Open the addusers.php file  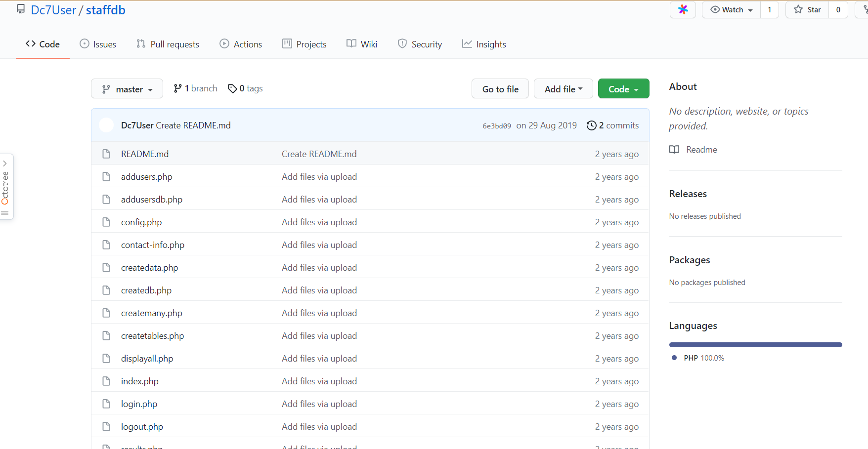pyautogui.click(x=147, y=177)
